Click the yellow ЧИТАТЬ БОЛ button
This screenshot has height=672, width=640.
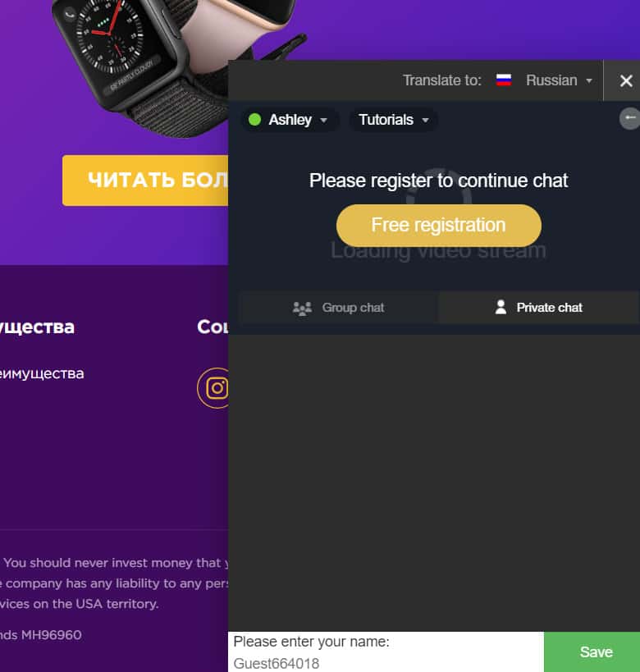pos(145,181)
